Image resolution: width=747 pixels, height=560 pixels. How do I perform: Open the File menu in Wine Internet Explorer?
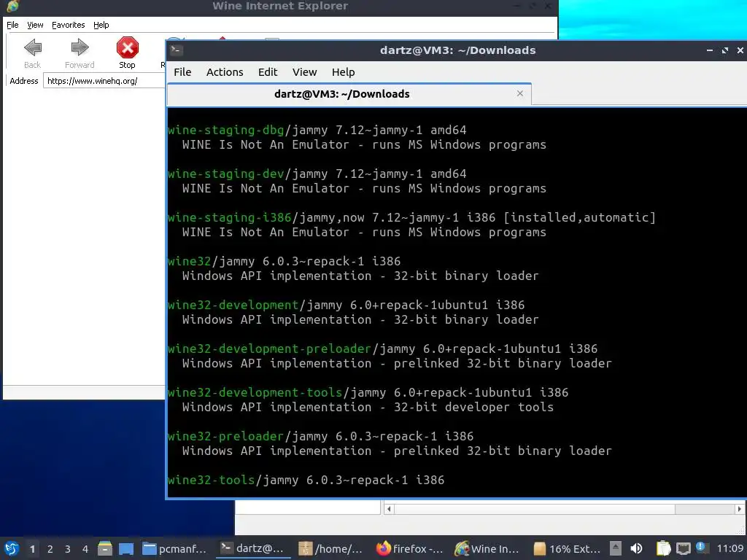12,25
